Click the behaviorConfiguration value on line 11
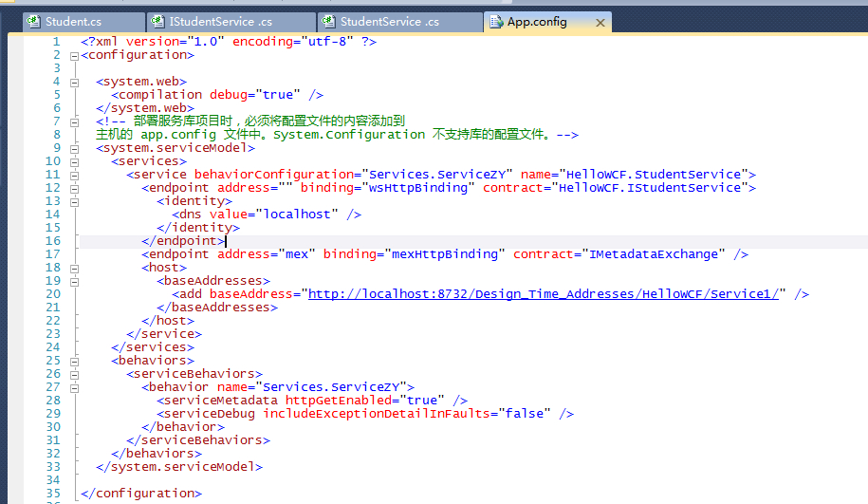Image resolution: width=868 pixels, height=504 pixels. [x=437, y=175]
